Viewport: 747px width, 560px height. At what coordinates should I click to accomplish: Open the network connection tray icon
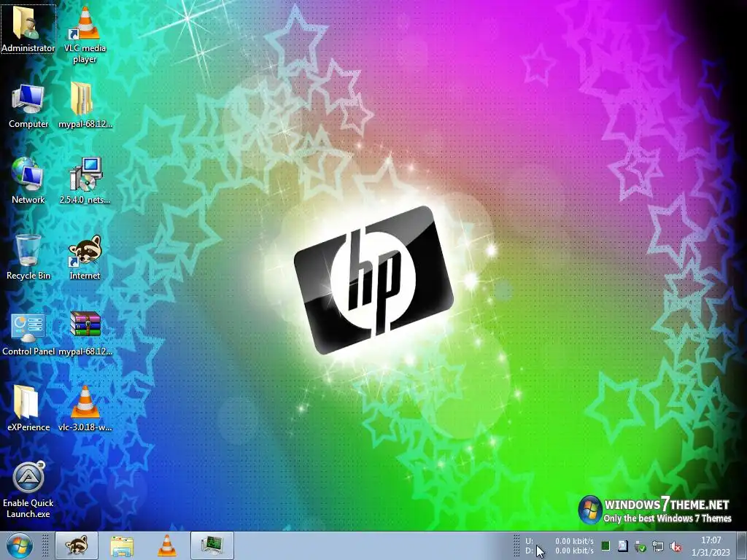[x=657, y=546]
